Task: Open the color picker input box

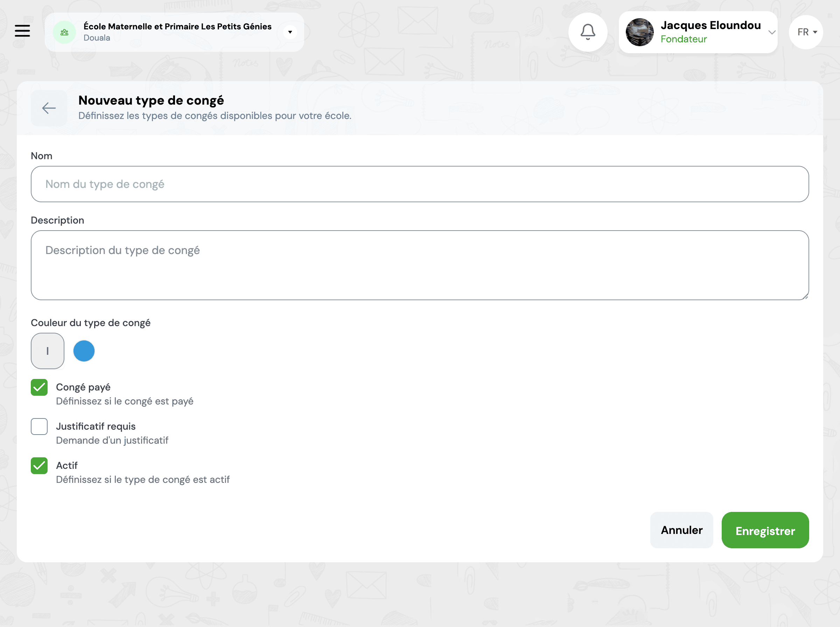Action: pyautogui.click(x=48, y=351)
